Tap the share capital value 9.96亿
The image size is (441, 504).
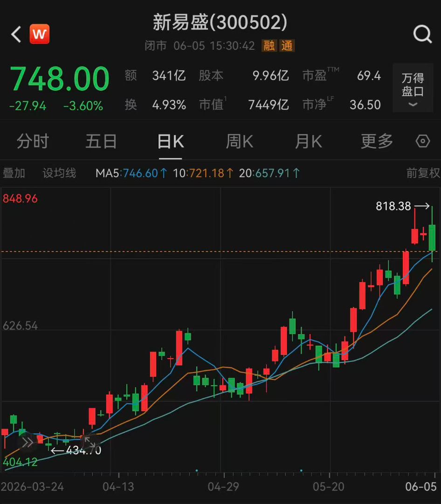pyautogui.click(x=270, y=76)
